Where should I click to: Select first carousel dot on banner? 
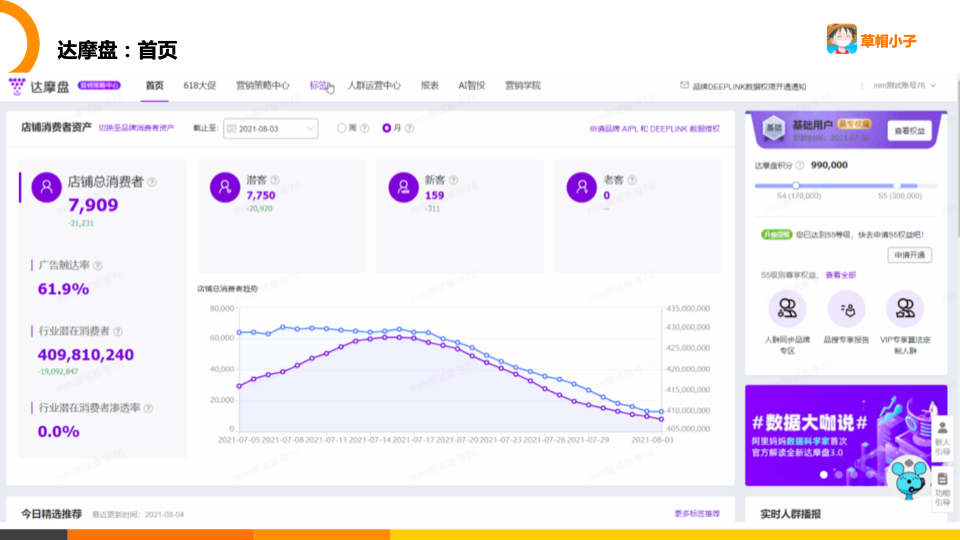[823, 474]
